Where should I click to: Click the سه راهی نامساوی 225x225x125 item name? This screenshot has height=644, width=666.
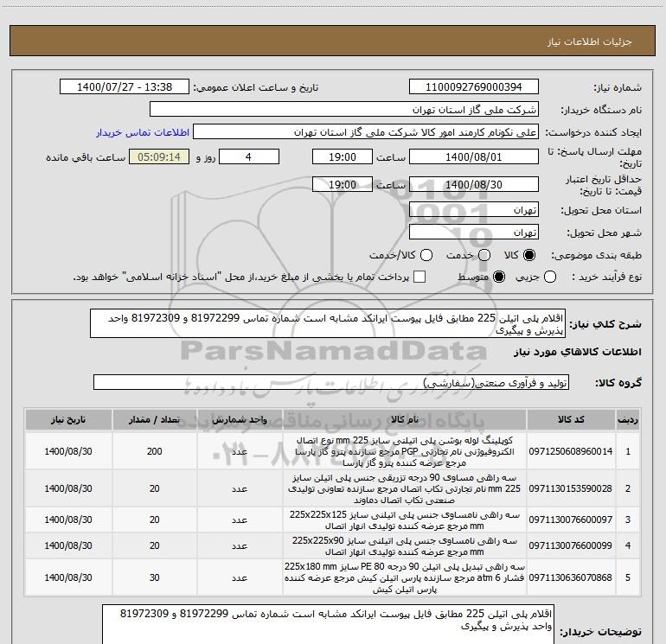pyautogui.click(x=405, y=520)
